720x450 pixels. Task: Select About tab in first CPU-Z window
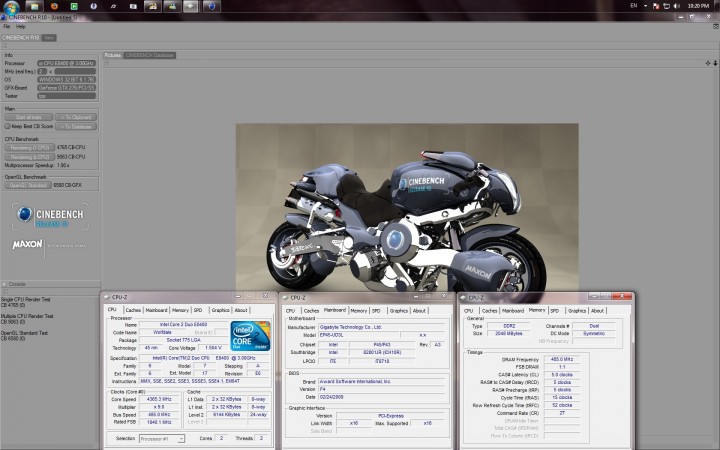click(x=241, y=310)
